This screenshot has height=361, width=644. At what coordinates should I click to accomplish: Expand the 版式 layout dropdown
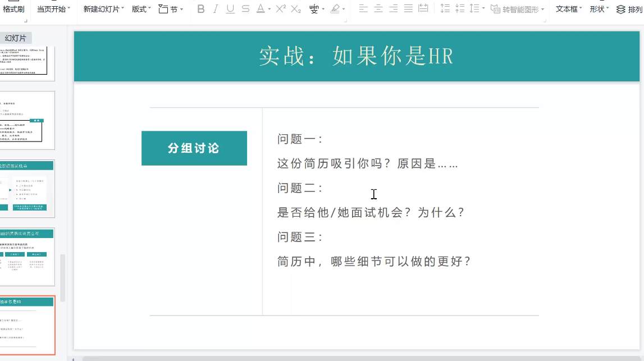click(x=141, y=9)
